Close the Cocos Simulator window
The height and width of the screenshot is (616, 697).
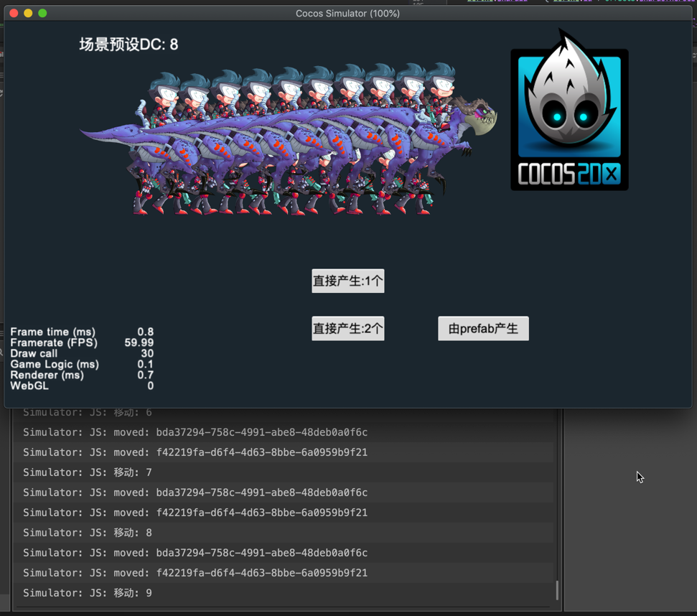[14, 14]
